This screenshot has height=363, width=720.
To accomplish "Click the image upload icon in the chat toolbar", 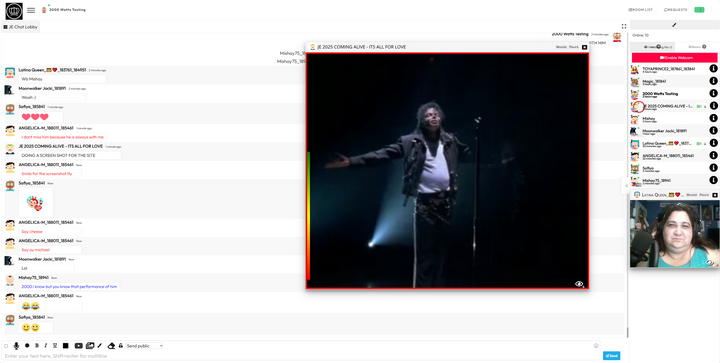I will click(x=90, y=346).
